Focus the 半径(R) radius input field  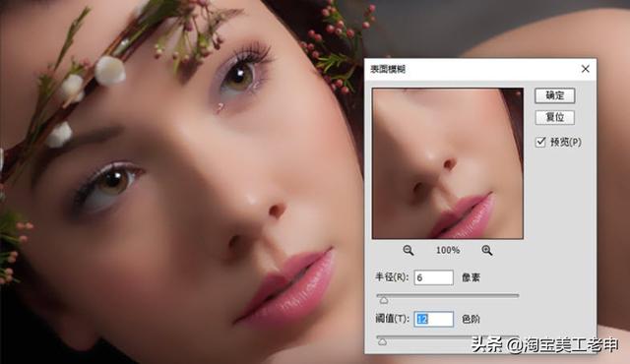[433, 277]
